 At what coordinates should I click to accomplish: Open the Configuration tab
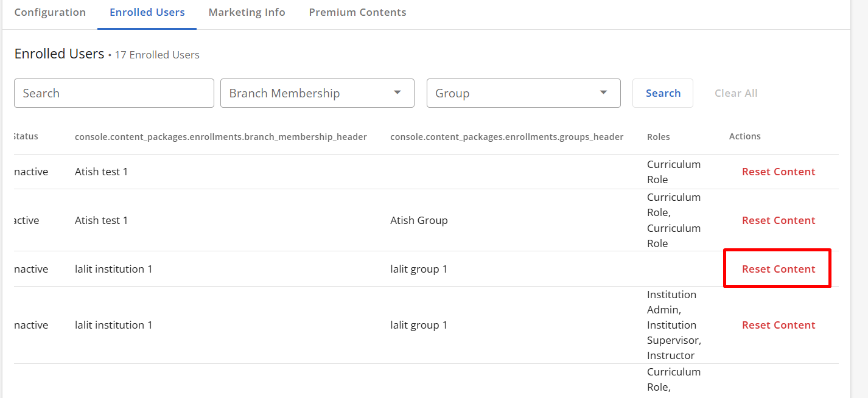(50, 12)
